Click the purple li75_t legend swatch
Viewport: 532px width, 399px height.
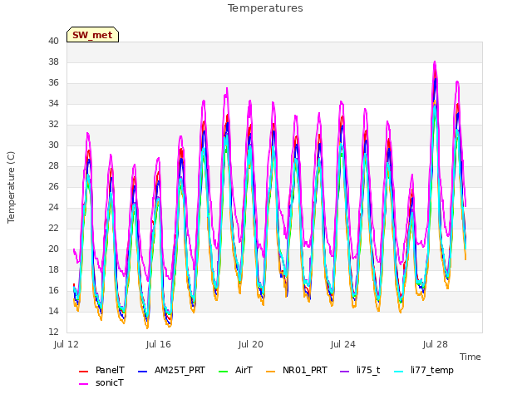345,372
